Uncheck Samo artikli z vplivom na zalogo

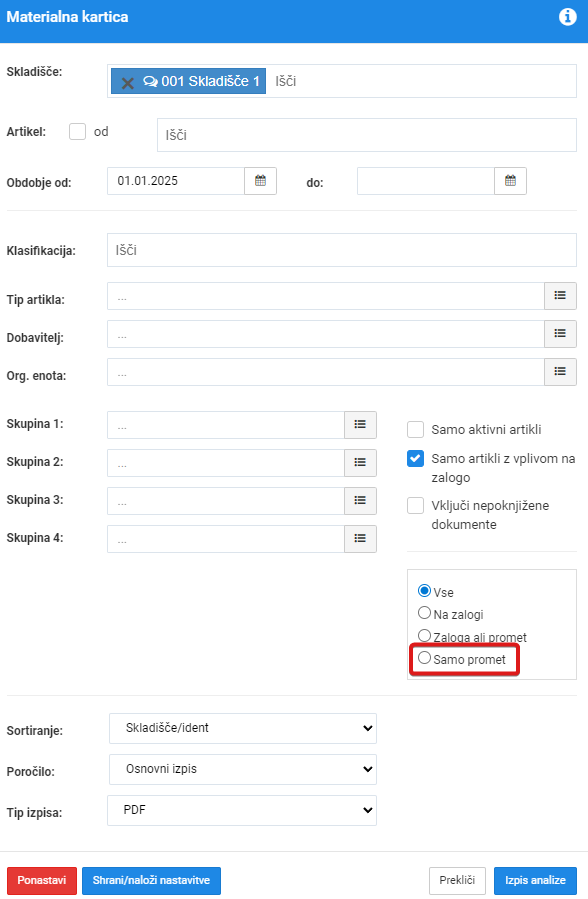[x=415, y=459]
